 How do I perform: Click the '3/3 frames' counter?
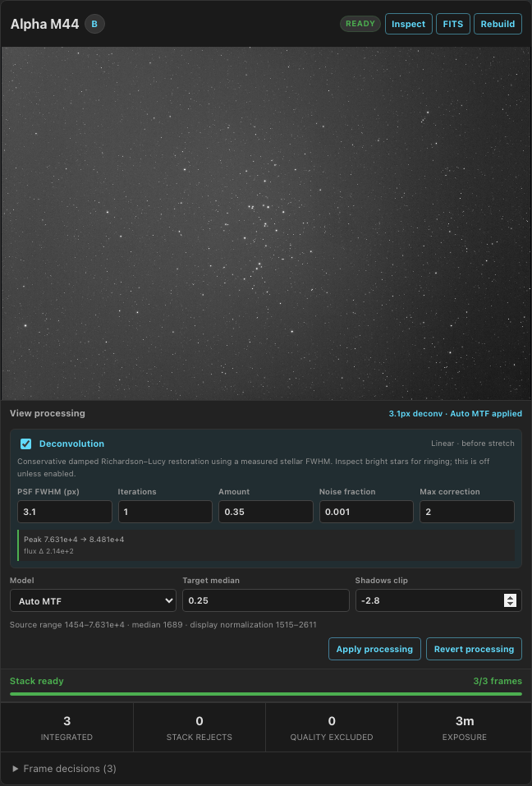click(x=498, y=681)
